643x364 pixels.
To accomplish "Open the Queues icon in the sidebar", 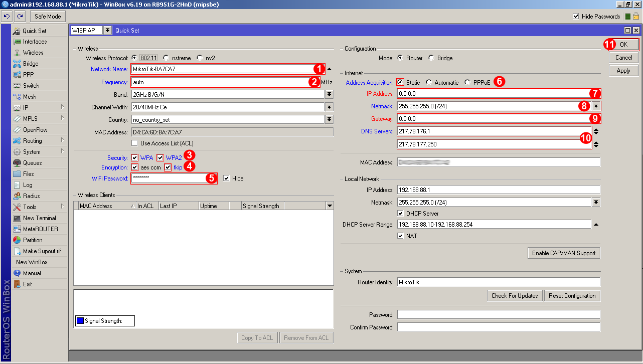I will (17, 163).
